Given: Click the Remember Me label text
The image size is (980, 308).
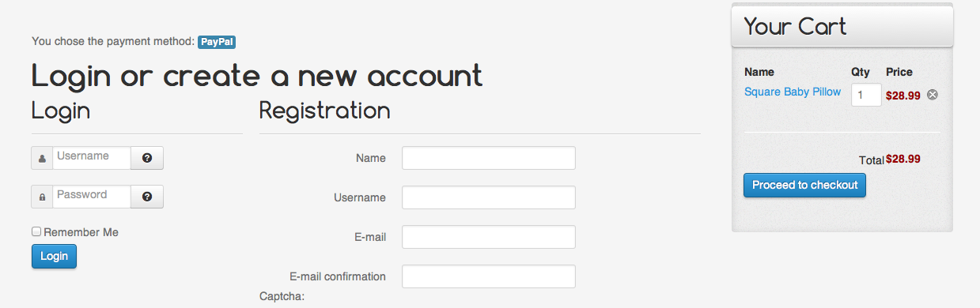Looking at the screenshot, I should 81,232.
